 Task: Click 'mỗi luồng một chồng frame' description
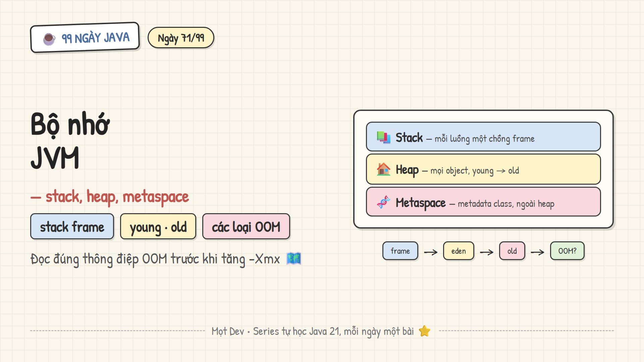pyautogui.click(x=484, y=138)
